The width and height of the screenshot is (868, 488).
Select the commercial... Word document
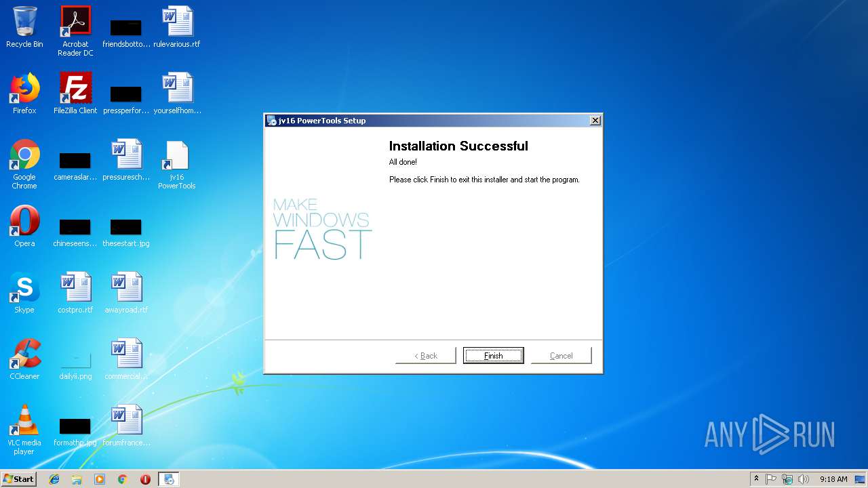126,359
